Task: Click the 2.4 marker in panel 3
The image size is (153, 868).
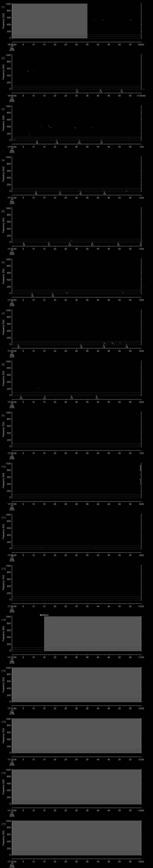Action: (79, 143)
